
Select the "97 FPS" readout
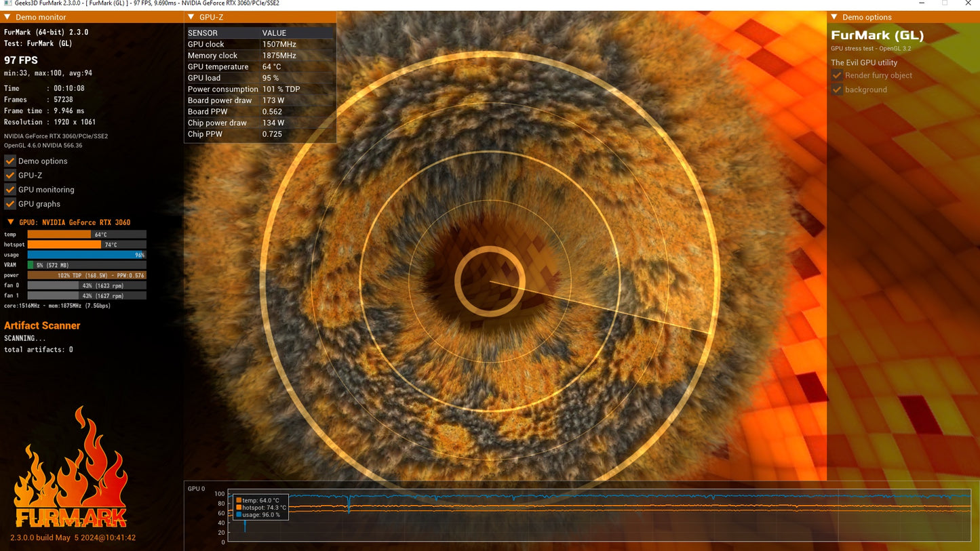[x=21, y=60]
